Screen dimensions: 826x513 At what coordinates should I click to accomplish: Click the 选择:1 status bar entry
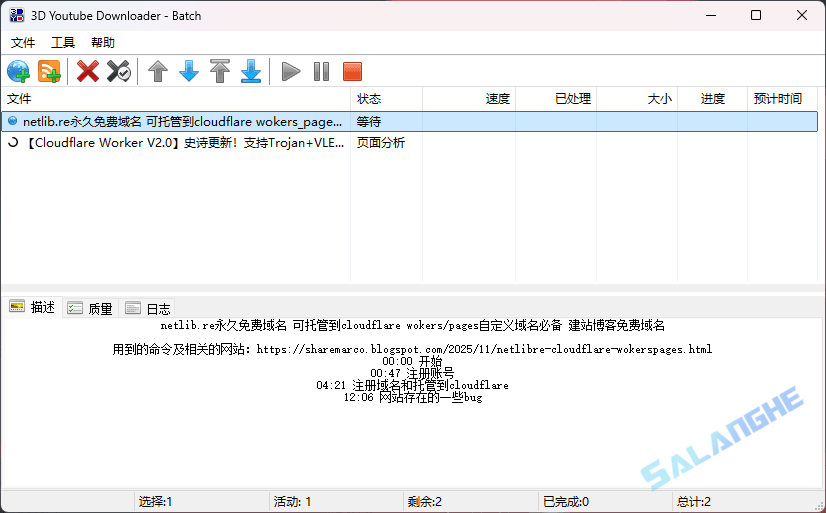click(x=155, y=501)
